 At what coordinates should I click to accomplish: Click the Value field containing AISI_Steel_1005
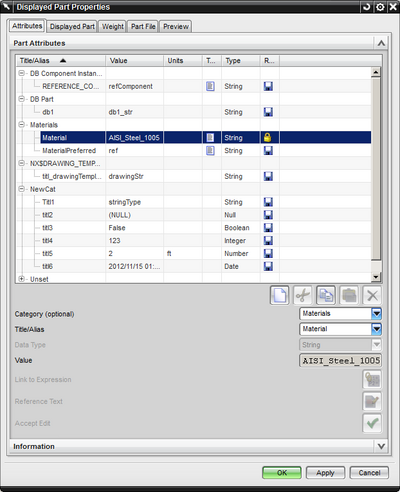(x=340, y=360)
